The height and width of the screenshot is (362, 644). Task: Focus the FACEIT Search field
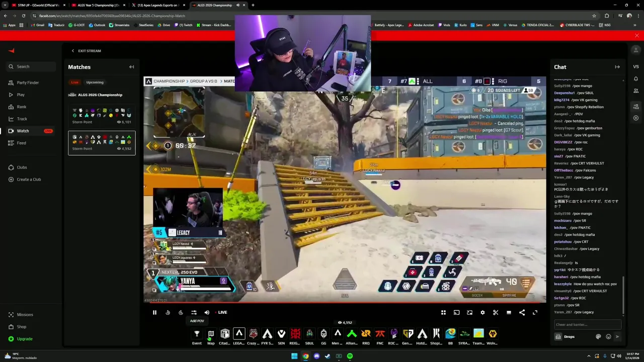click(31, 66)
